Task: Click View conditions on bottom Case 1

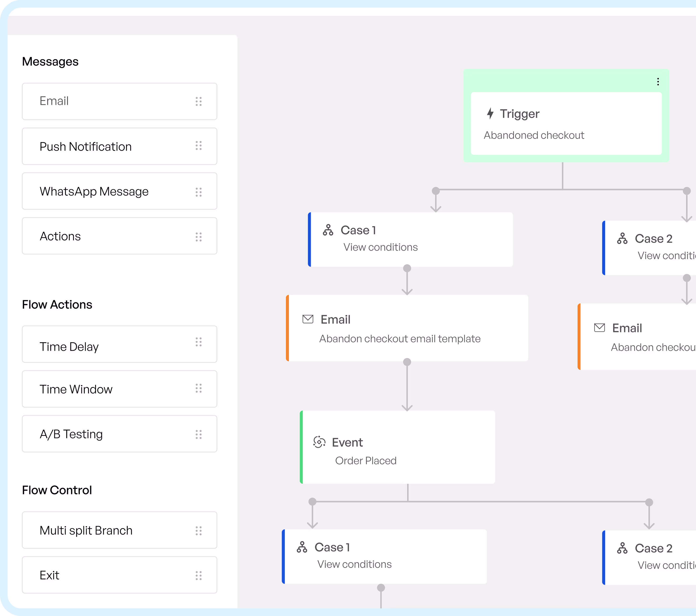Action: pos(354,564)
